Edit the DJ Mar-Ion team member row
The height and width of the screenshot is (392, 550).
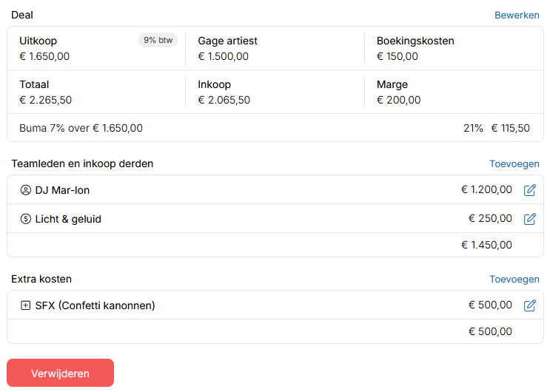click(529, 190)
